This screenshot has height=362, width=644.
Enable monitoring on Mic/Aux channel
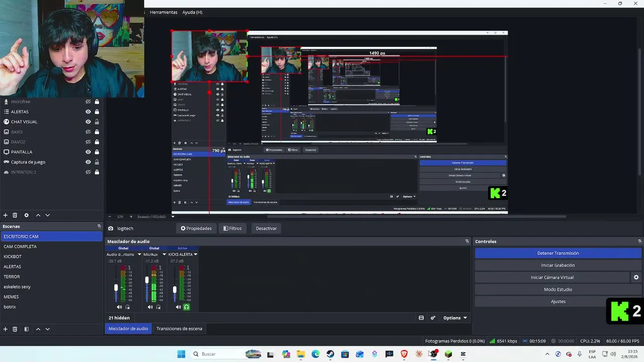click(158, 307)
